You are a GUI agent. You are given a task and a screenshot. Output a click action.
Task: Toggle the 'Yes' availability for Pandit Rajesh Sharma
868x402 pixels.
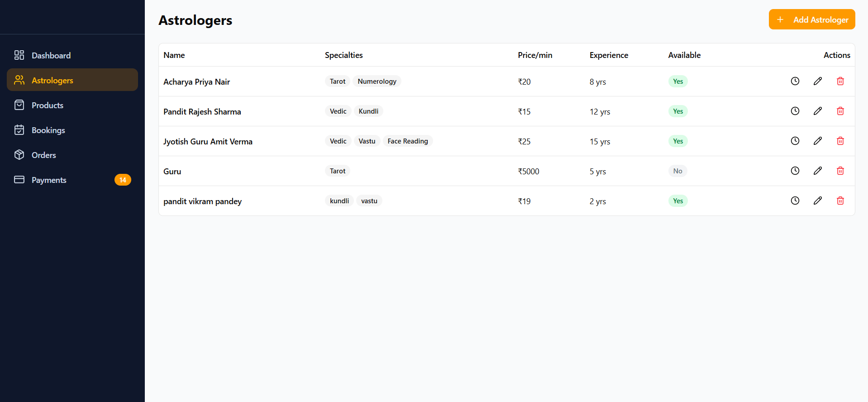pyautogui.click(x=677, y=111)
